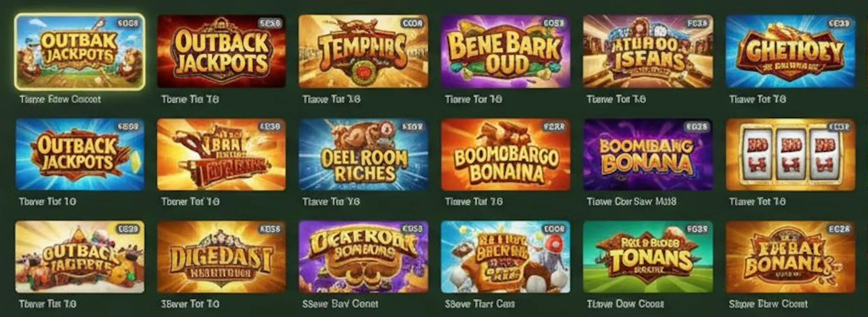Click the "Ssene Bav Conet" caption
The image size is (868, 317).
340,304
